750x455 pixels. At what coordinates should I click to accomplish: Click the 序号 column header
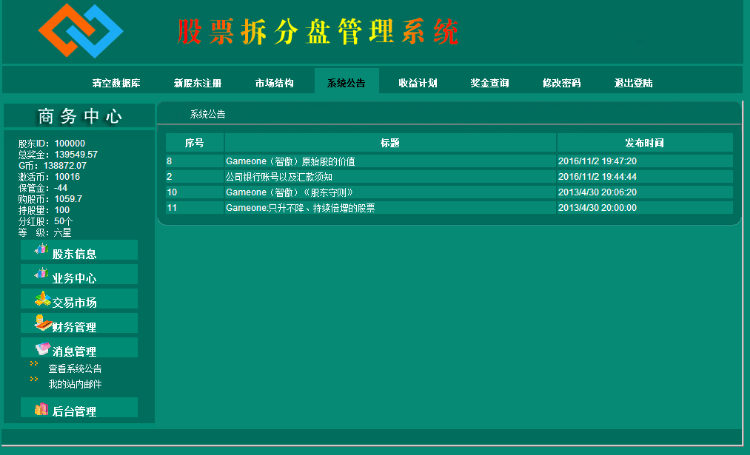pos(195,143)
